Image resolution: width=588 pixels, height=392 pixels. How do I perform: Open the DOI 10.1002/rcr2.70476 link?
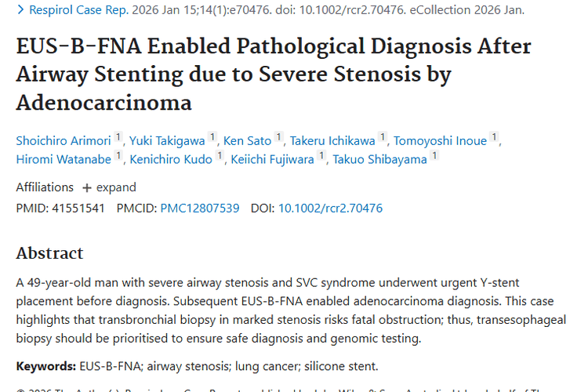point(330,208)
